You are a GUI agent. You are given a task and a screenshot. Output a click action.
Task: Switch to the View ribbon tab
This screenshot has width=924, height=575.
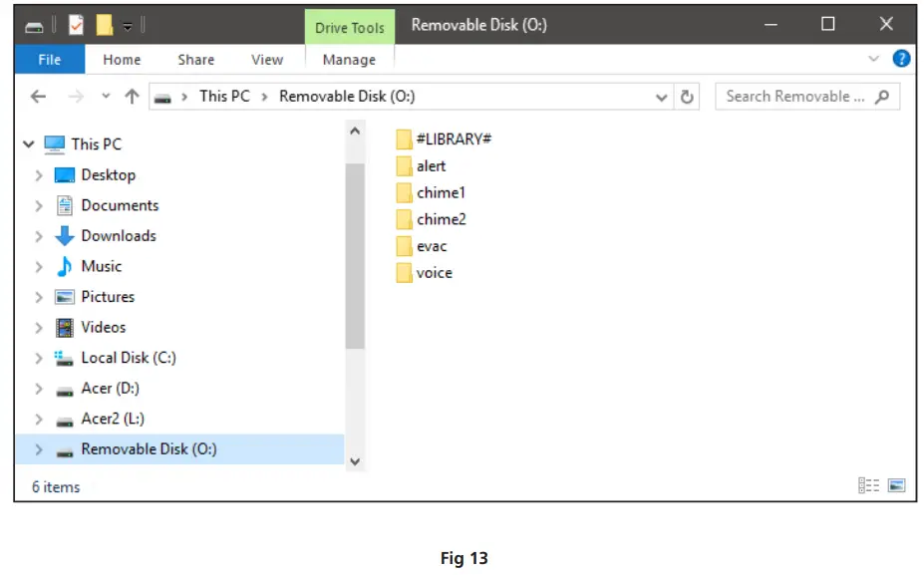point(267,60)
